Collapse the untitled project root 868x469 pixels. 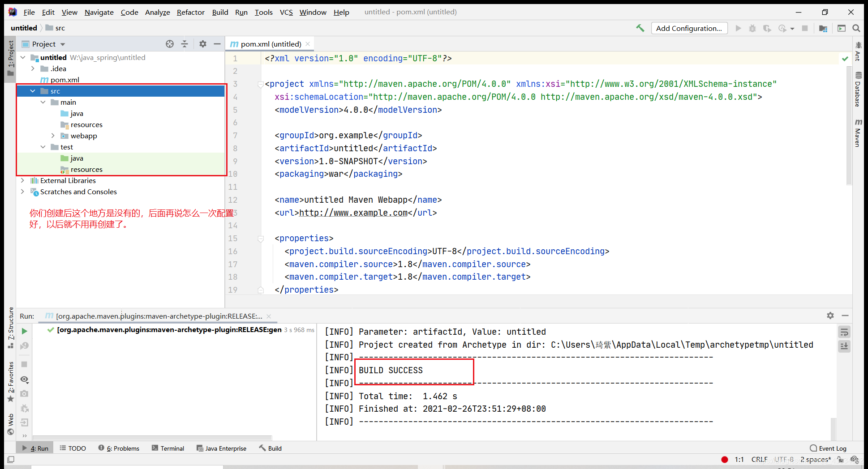[x=23, y=57]
